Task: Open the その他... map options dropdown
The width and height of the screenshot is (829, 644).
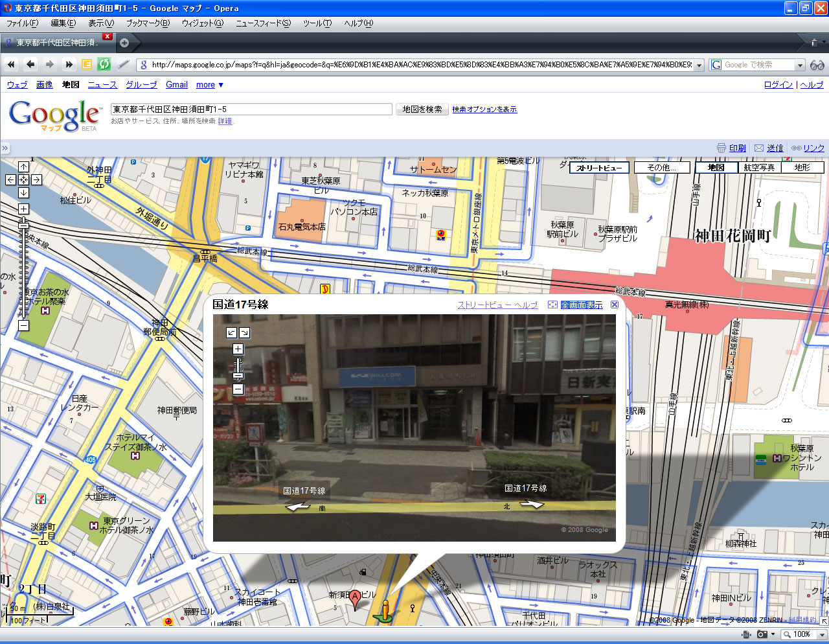Action: pyautogui.click(x=662, y=167)
